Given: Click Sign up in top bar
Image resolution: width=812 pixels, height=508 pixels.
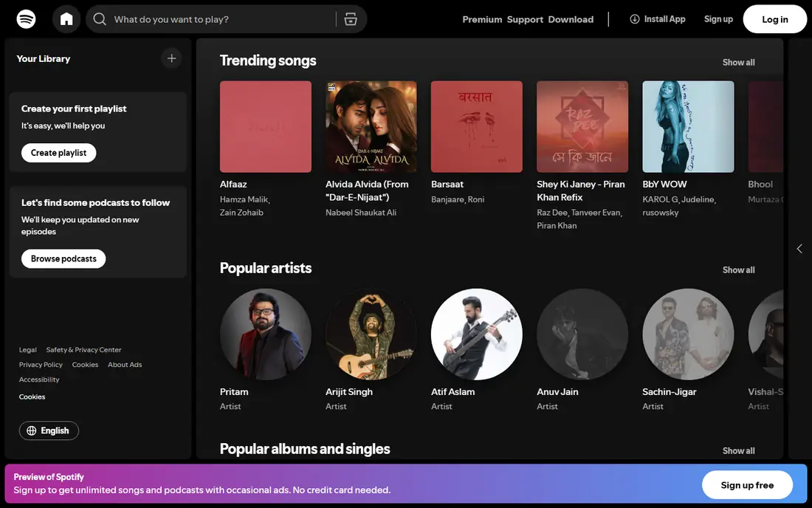Looking at the screenshot, I should [x=718, y=19].
